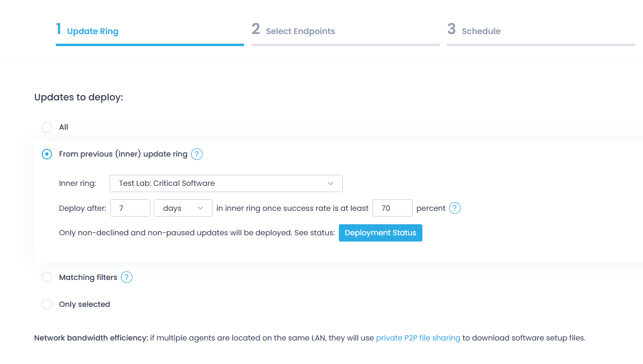Click the chevron on the Inner ring selector
The height and width of the screenshot is (364, 643).
331,183
